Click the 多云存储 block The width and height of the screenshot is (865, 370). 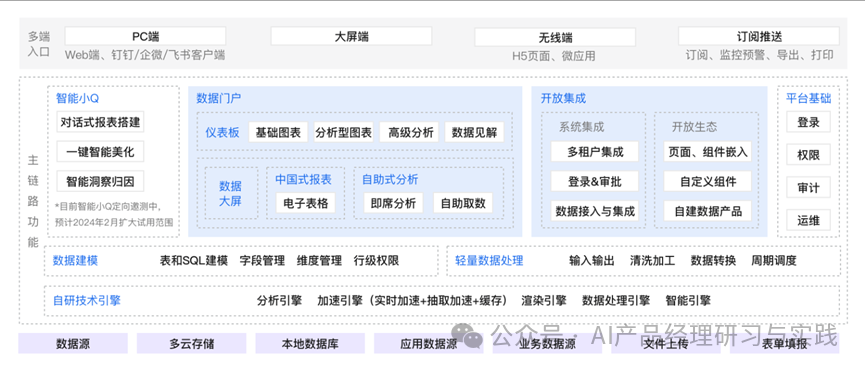191,344
